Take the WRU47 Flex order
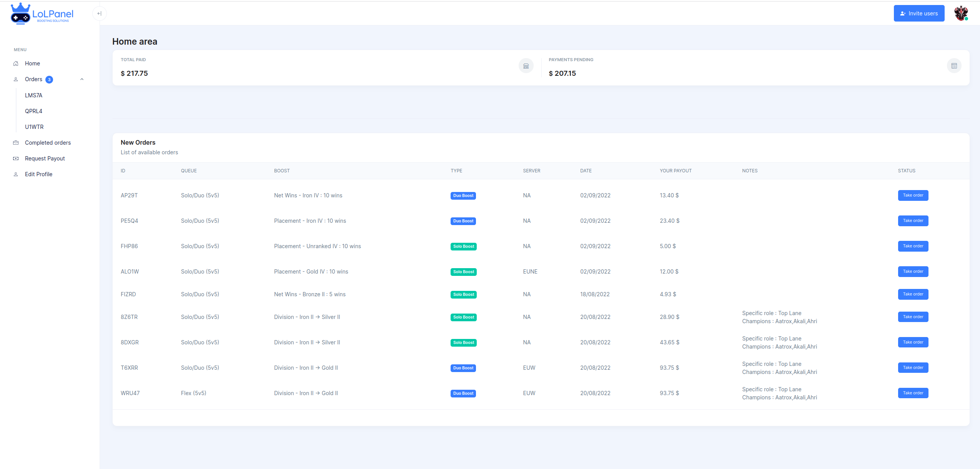The width and height of the screenshot is (980, 469). [x=913, y=393]
